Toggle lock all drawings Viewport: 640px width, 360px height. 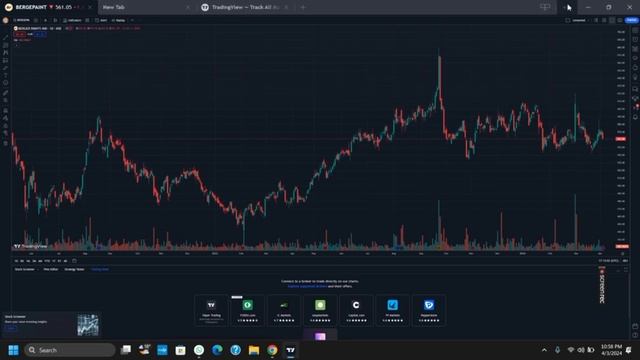coord(6,125)
